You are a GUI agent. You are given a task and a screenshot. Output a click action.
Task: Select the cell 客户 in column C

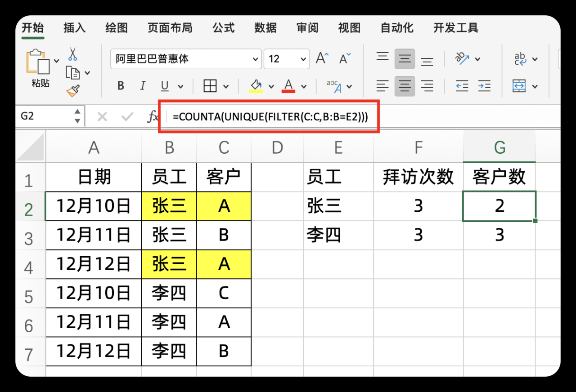tap(224, 177)
